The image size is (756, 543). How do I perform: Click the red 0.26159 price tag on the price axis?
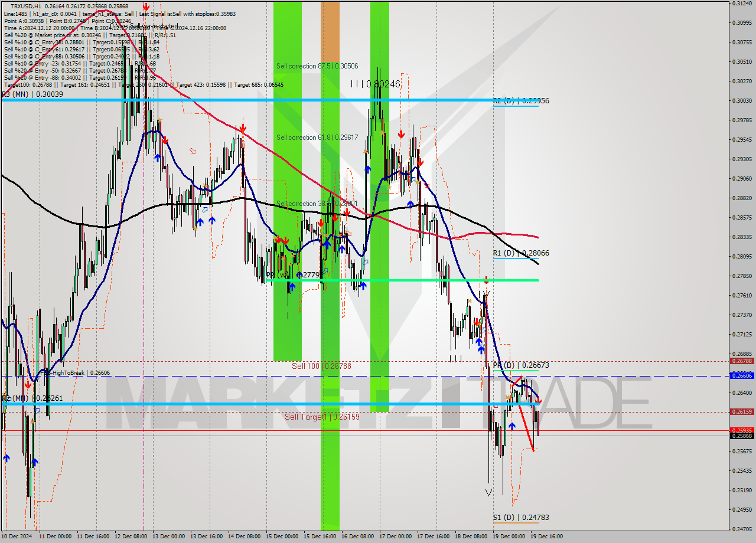pos(742,411)
